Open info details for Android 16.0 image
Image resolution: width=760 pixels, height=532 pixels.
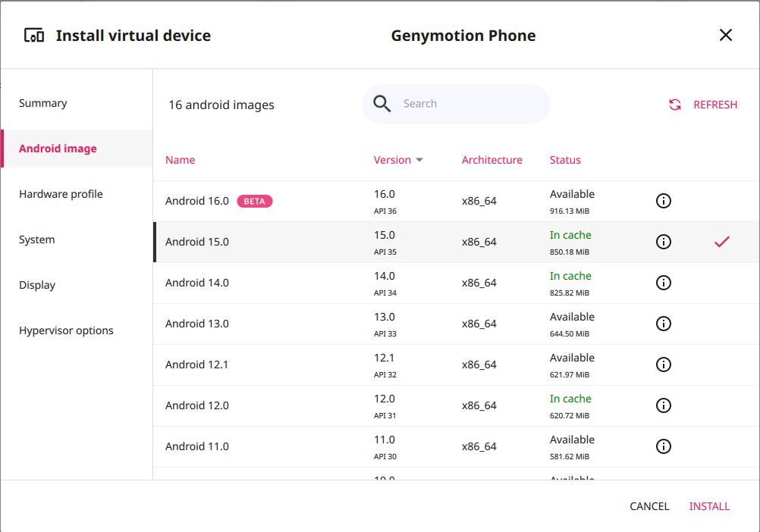click(x=664, y=201)
